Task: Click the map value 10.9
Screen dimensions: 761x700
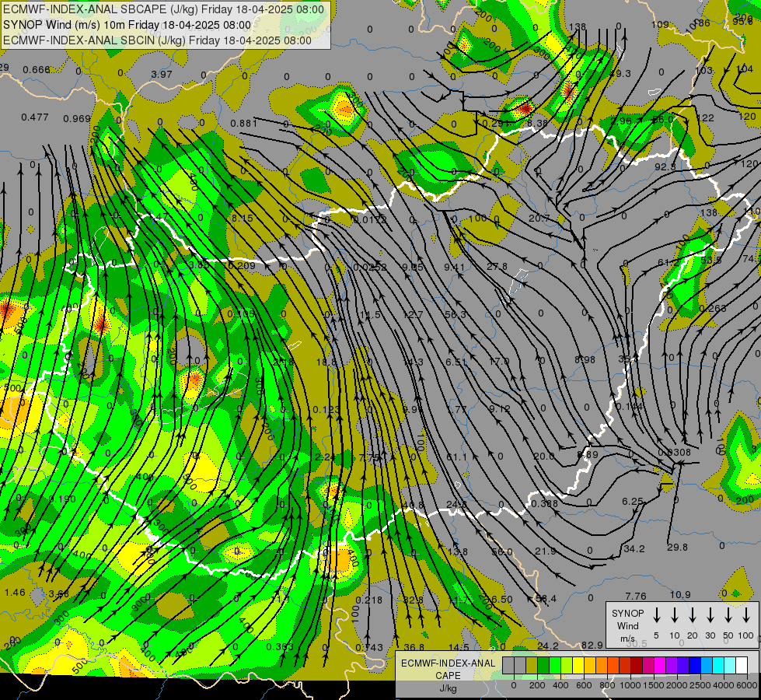Action: click(680, 594)
